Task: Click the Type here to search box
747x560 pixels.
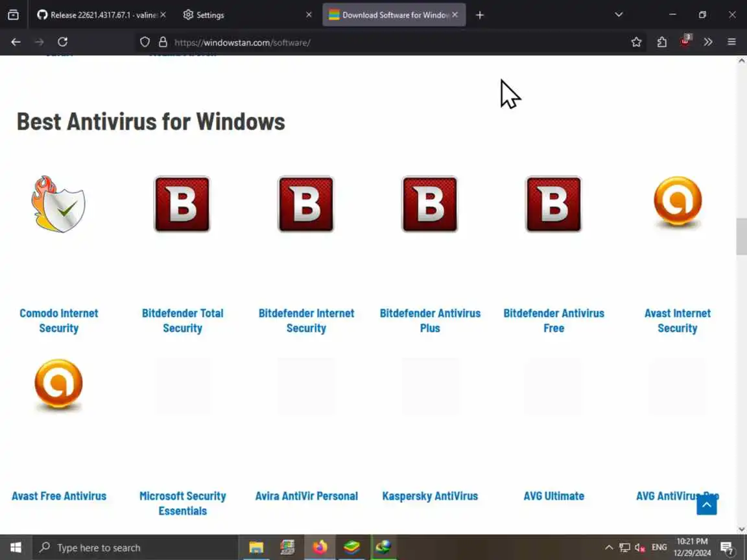Action: (x=135, y=548)
